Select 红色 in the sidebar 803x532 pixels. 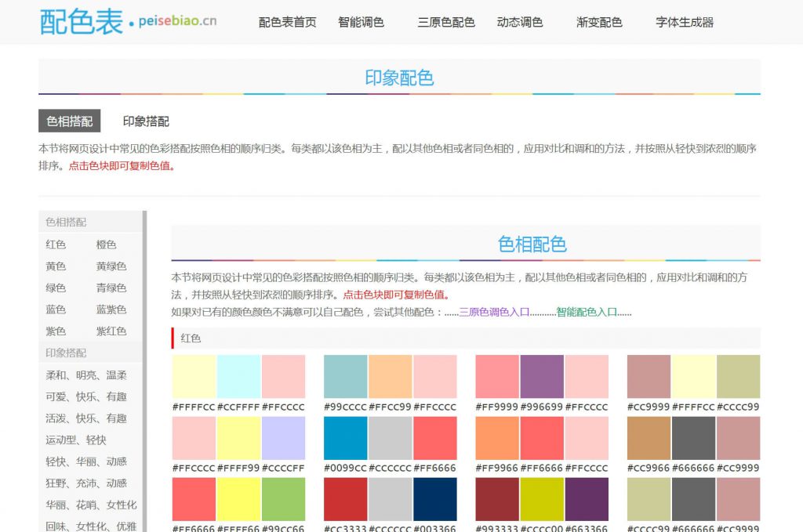click(54, 244)
